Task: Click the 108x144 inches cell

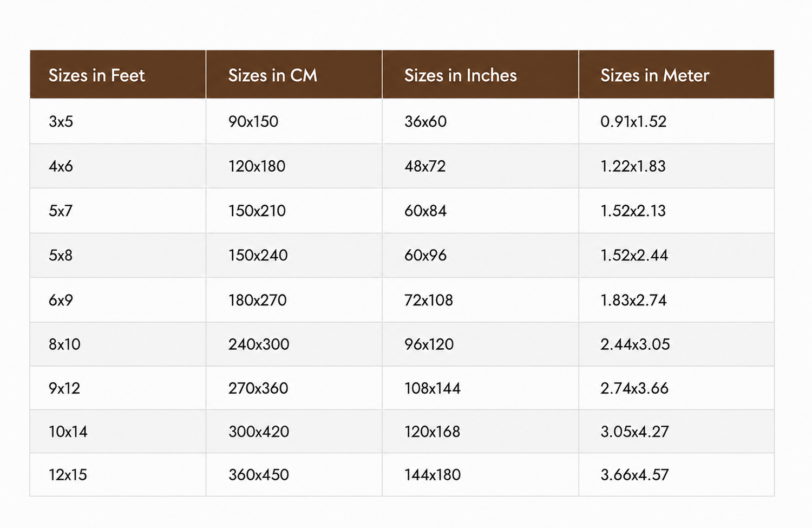Action: coord(480,388)
